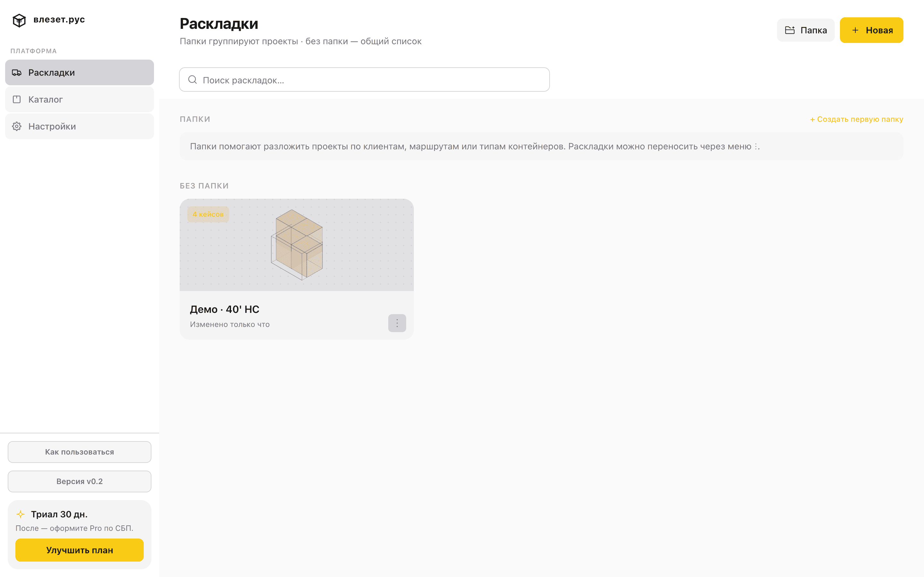Click the sparkle icon next to Триал 30 дн.

point(21,514)
